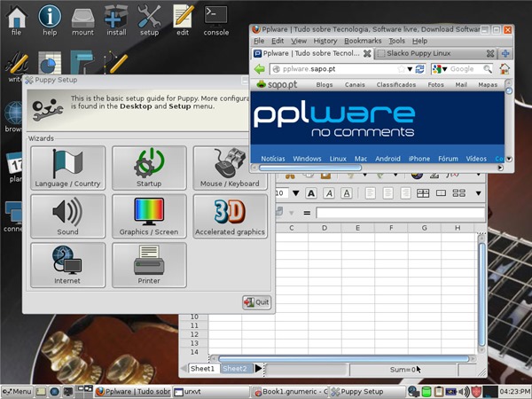Reload the page in Firefox
This screenshot has height=399, width=532.
point(420,69)
